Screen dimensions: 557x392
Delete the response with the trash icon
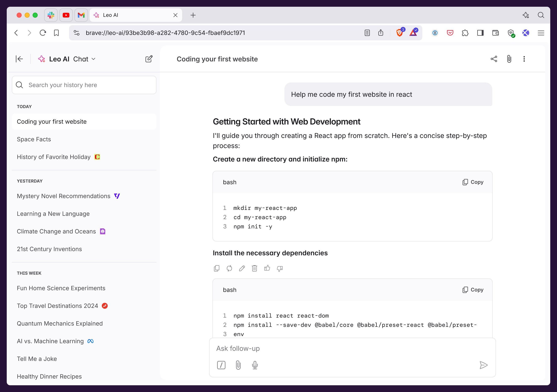pos(255,268)
